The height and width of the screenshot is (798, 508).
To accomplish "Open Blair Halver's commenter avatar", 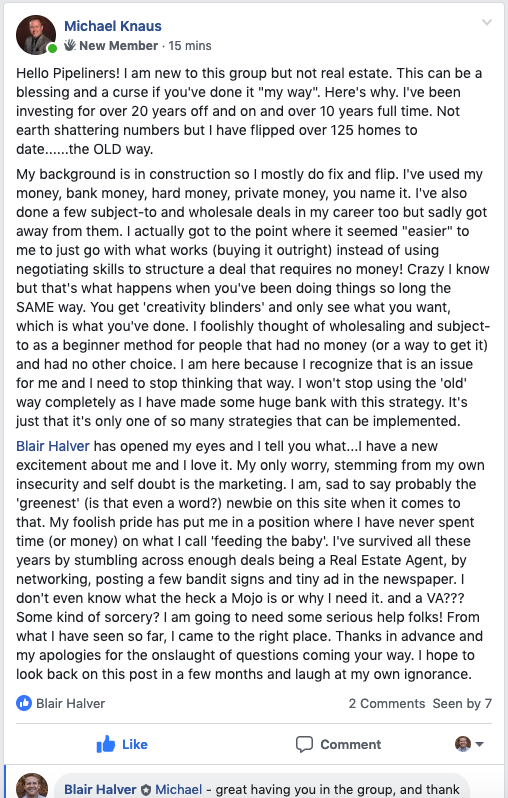I will pyautogui.click(x=32, y=785).
